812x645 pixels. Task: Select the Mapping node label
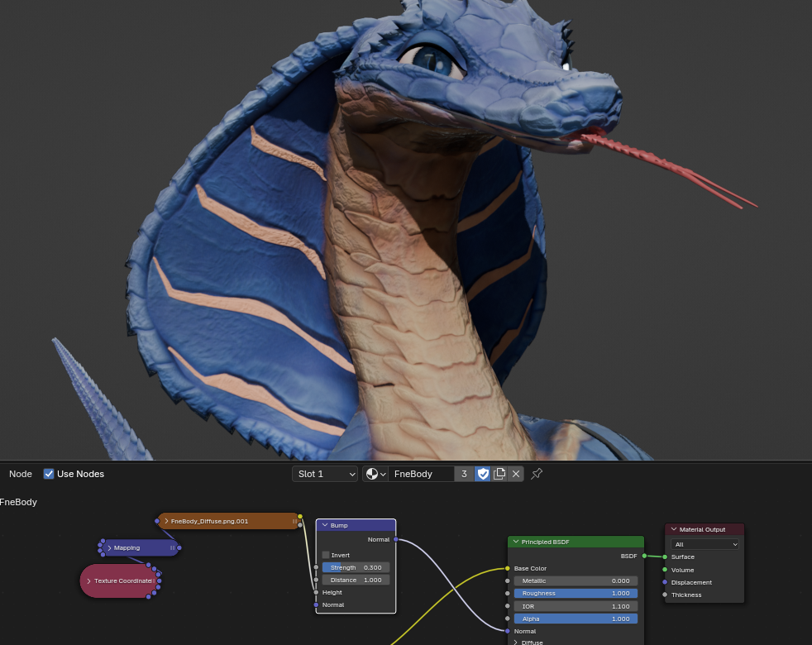coord(127,547)
